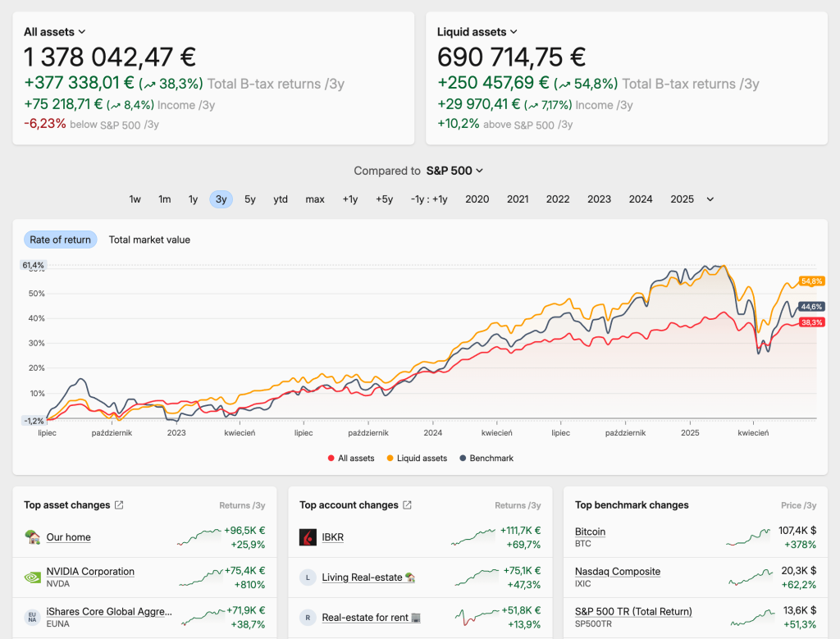Open the S&P 500 benchmark dropdown
Viewport: 840px width, 639px height.
click(454, 171)
